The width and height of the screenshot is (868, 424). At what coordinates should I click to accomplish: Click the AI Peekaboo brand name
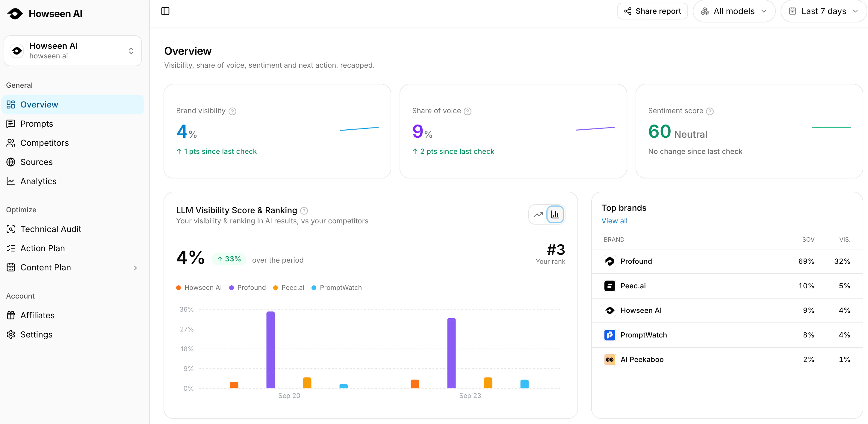(x=642, y=360)
